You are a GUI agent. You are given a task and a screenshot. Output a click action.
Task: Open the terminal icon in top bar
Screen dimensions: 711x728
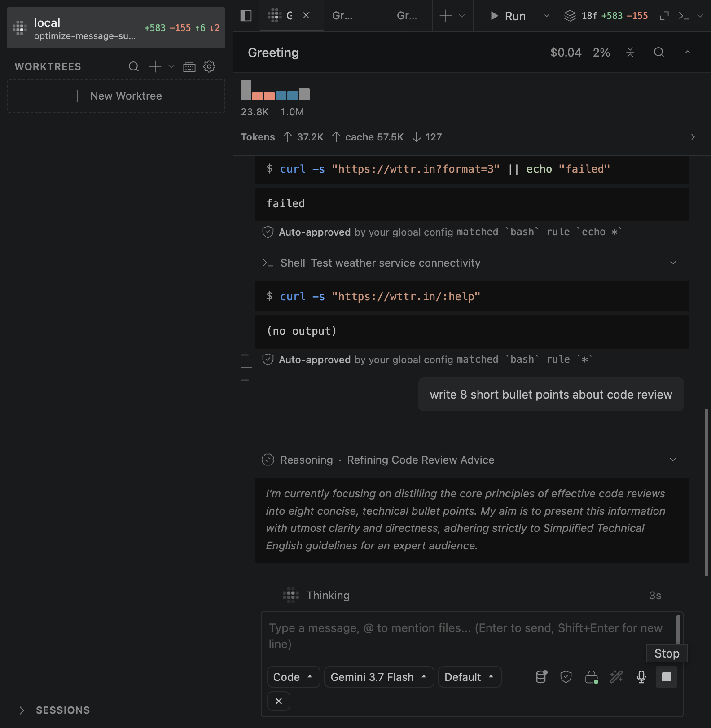pos(684,16)
